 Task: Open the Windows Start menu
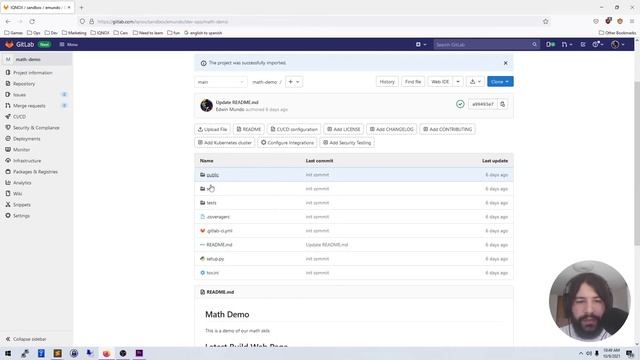click(8, 353)
